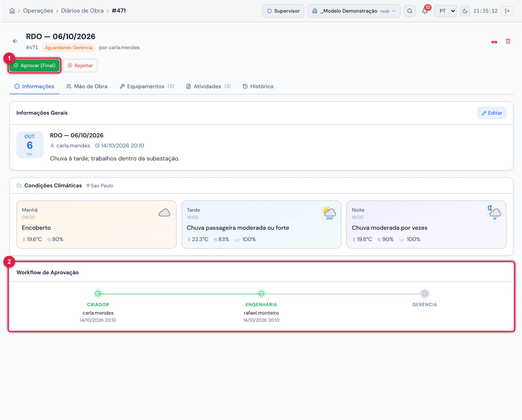This screenshot has width=522, height=420.
Task: Select the Tarde 14:00 weather card
Action: point(261,224)
